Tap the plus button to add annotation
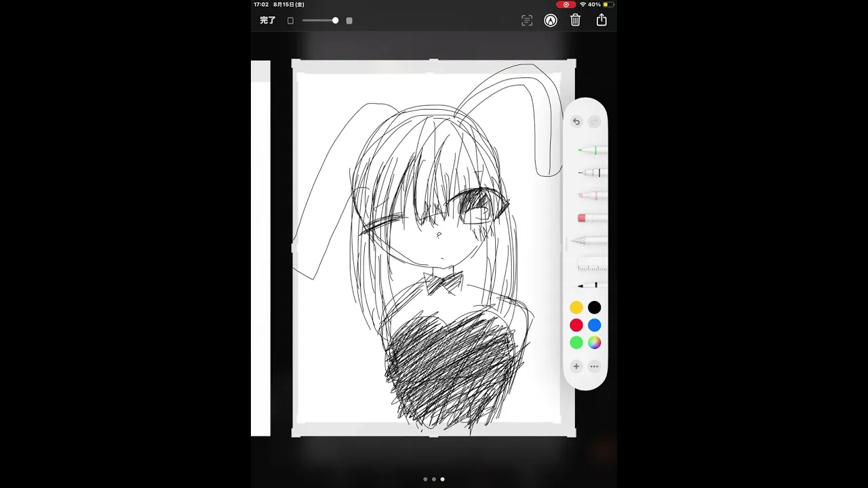The width and height of the screenshot is (868, 488). point(576,367)
